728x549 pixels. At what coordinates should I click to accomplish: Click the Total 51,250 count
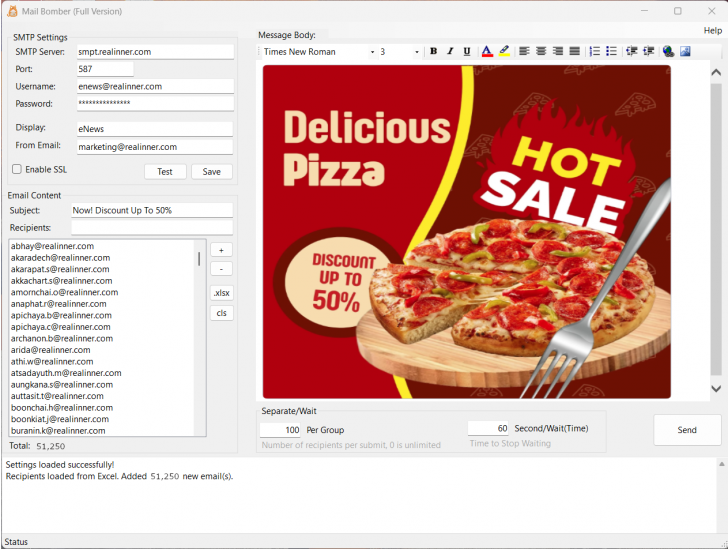pyautogui.click(x=51, y=446)
